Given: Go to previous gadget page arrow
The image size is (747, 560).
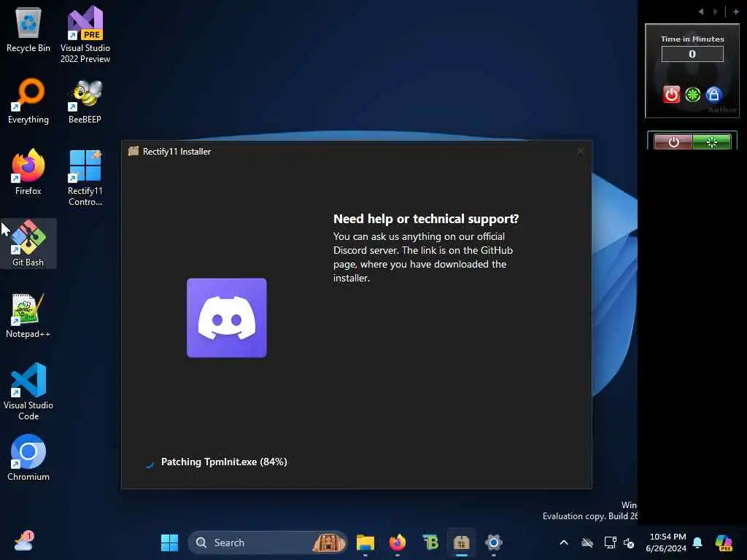Looking at the screenshot, I should 701,12.
